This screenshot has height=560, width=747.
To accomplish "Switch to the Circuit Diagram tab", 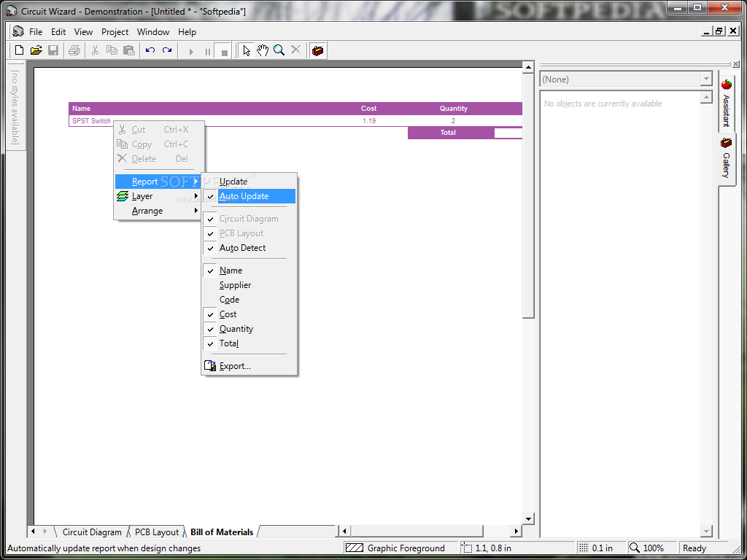I will point(92,532).
